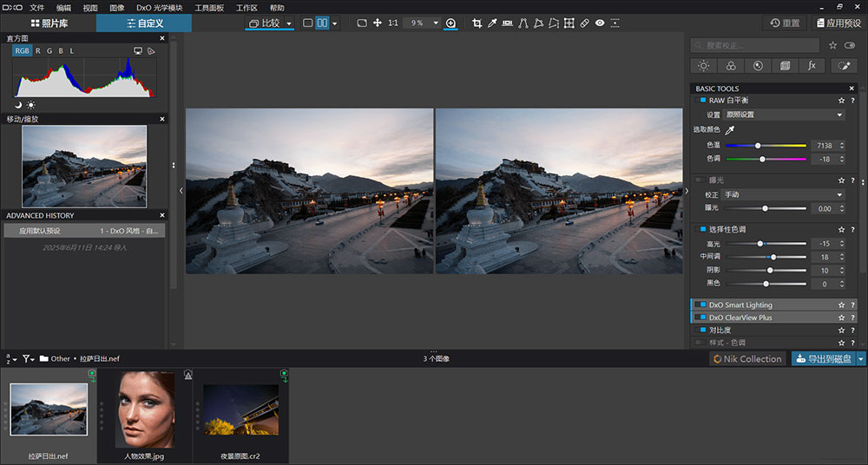Enable 曝光 correction toggle
The width and height of the screenshot is (868, 465).
700,180
